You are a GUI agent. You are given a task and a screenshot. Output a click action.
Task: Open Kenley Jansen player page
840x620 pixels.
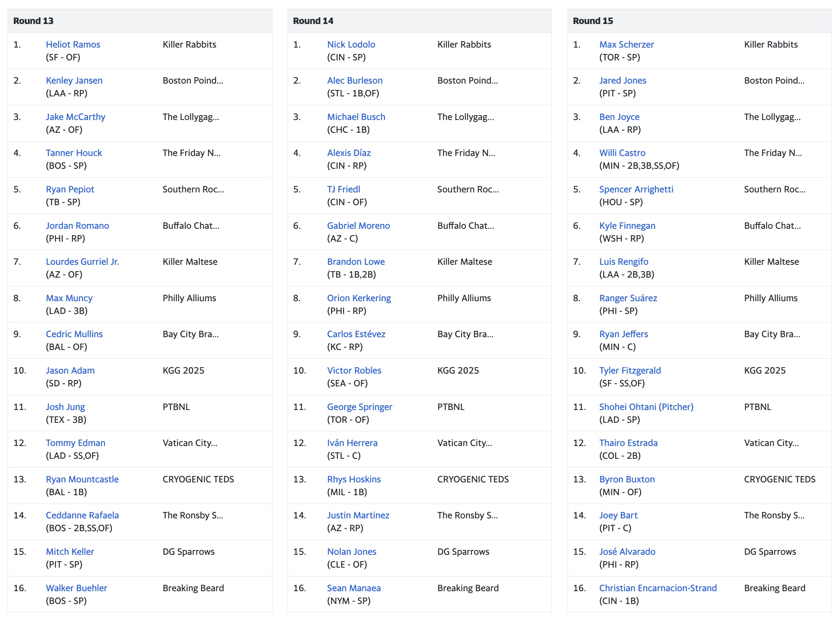[74, 80]
